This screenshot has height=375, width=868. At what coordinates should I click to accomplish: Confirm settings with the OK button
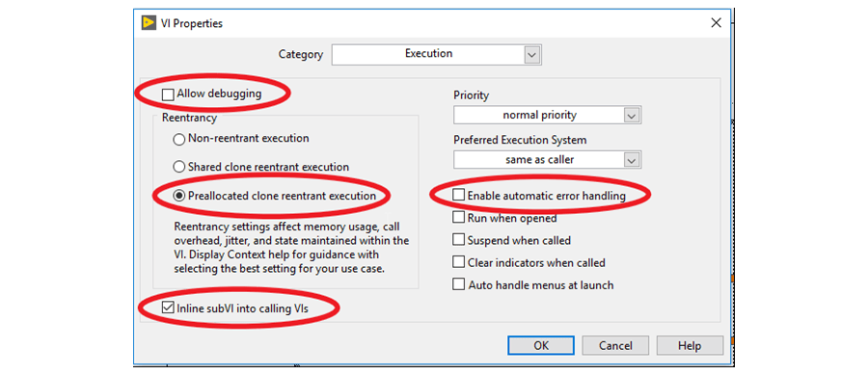(x=541, y=346)
